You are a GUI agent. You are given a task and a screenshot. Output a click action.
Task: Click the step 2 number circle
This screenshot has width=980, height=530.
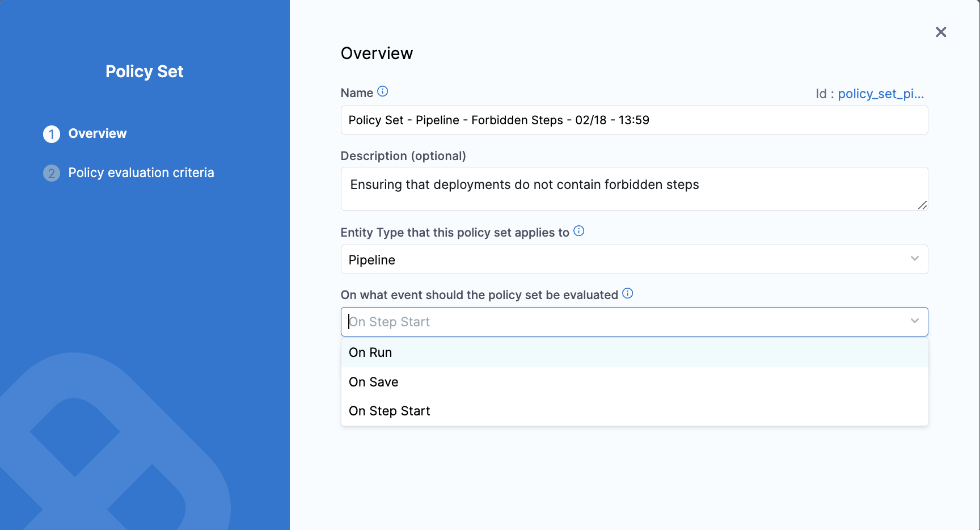pyautogui.click(x=52, y=173)
